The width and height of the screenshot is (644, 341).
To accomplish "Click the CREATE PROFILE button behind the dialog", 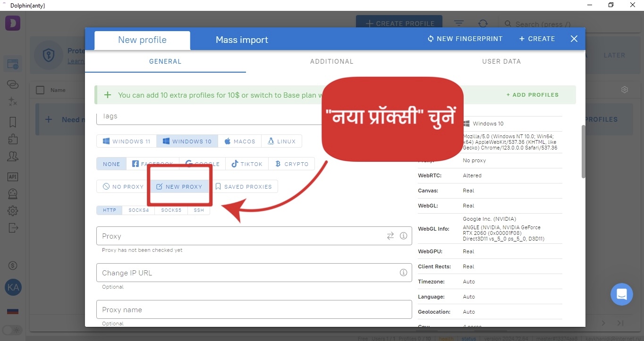I will 399,24.
